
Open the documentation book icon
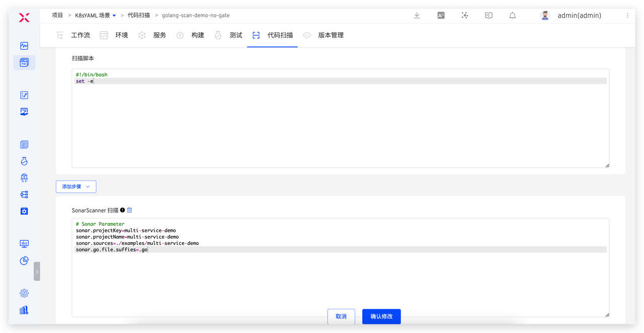489,16
